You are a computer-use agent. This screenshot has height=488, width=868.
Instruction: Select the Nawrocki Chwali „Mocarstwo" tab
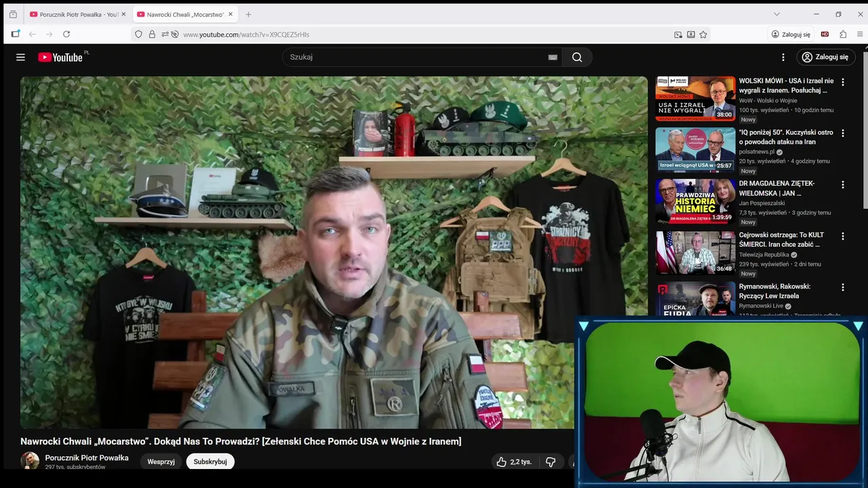point(184,14)
